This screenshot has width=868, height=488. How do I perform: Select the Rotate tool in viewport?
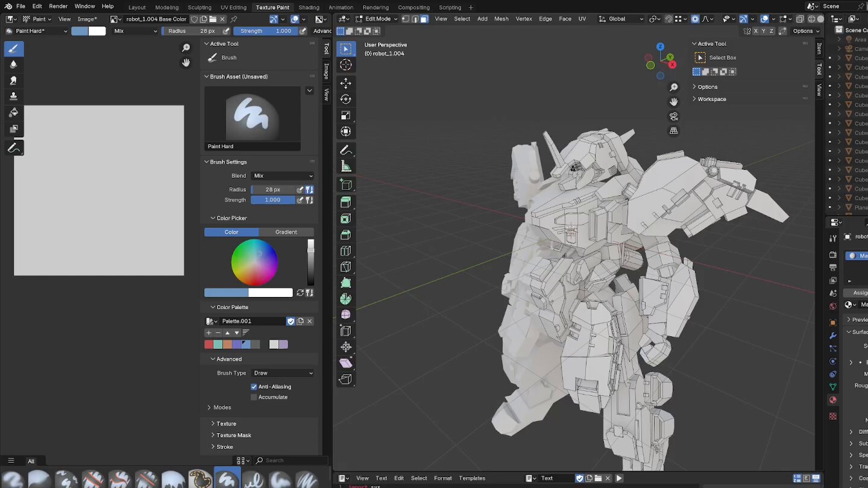coord(345,99)
